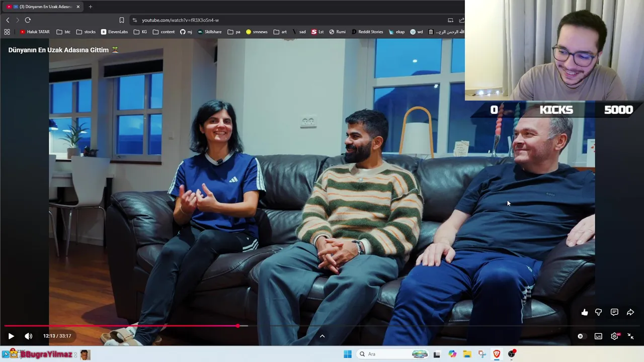Open the ekap bookmark
Viewport: 644px width, 362px height.
(396, 32)
